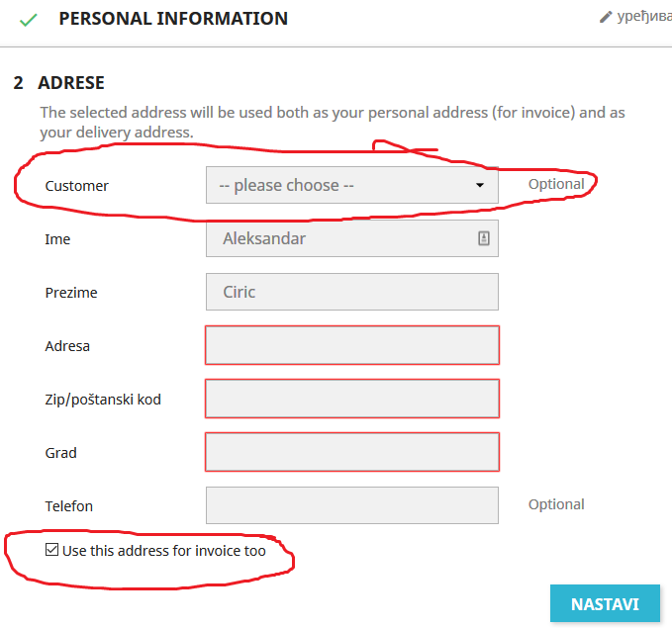Focus the Grad text field
The width and height of the screenshot is (672, 628).
[351, 452]
